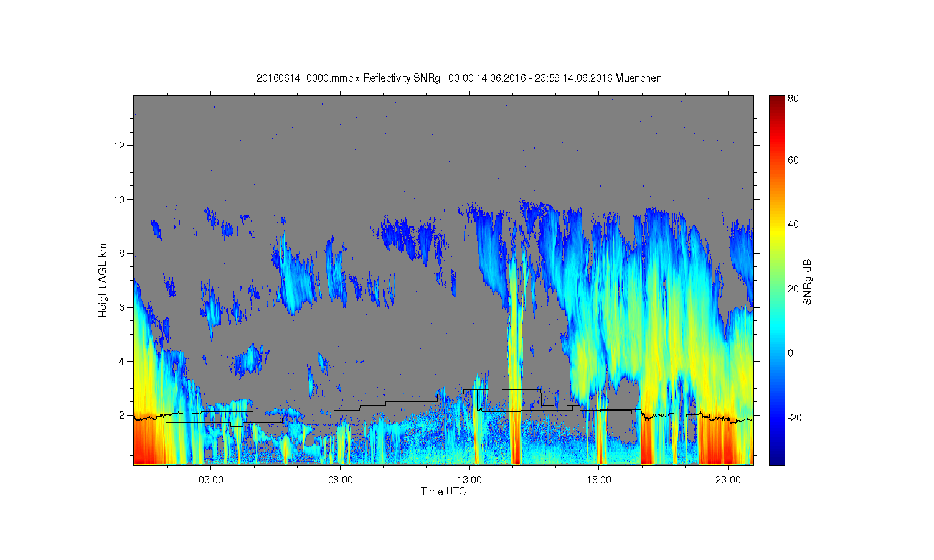The height and width of the screenshot is (560, 934).
Task: Point to the 13:00 time tick label
Action: click(x=469, y=480)
